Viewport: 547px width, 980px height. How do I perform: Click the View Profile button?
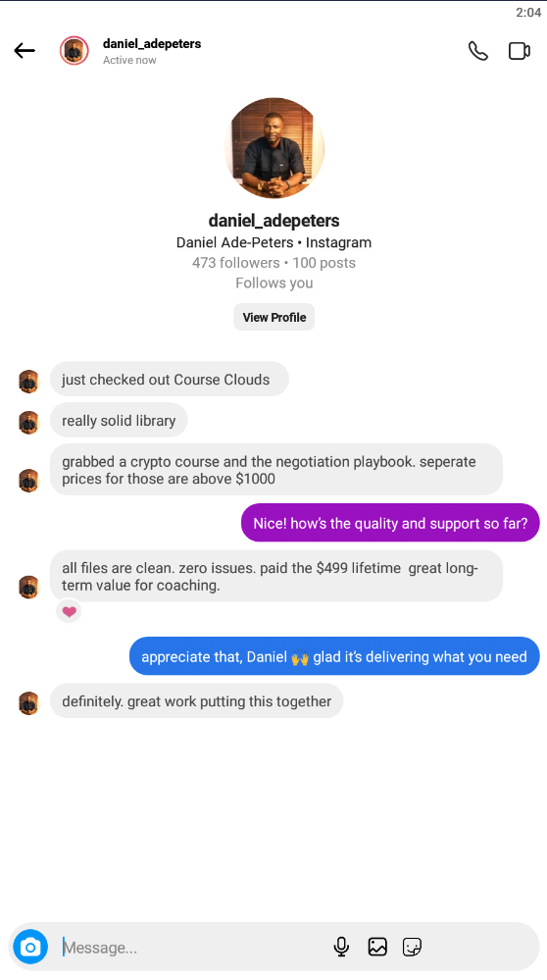[x=274, y=317]
